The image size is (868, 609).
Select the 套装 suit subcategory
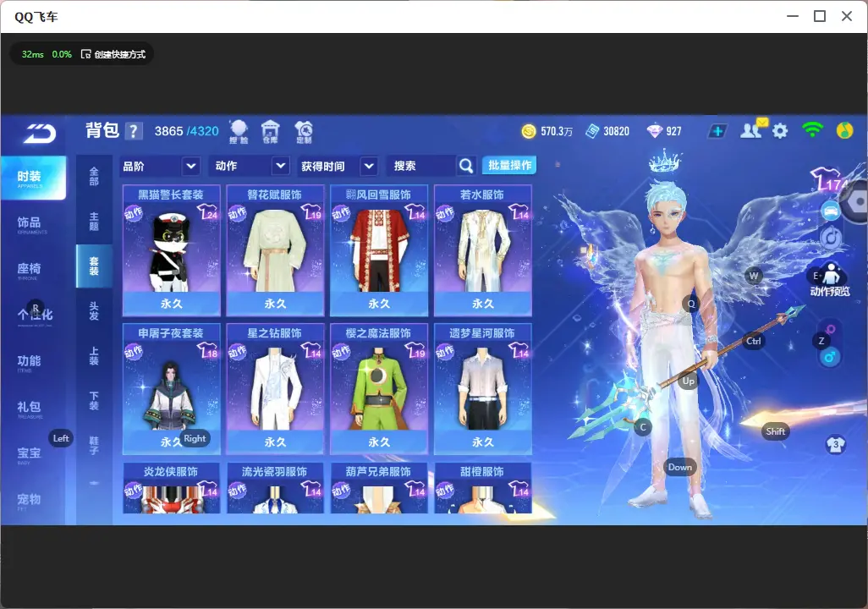click(x=94, y=266)
